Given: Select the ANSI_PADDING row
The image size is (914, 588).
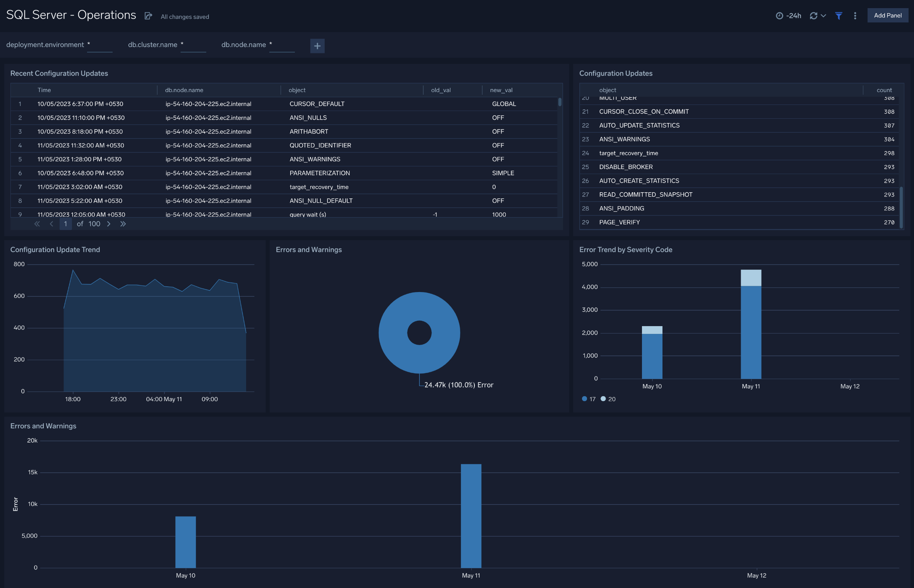Looking at the screenshot, I should [739, 209].
